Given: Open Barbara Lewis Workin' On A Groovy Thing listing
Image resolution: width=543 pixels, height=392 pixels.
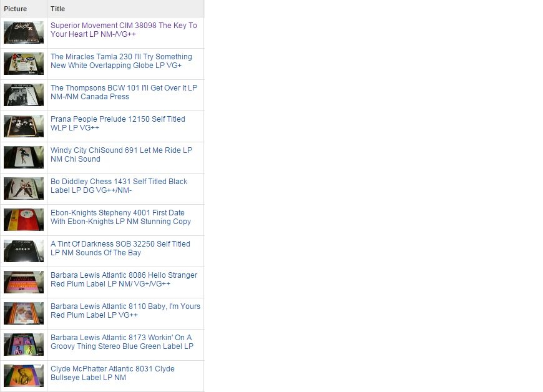Looking at the screenshot, I should [122, 341].
